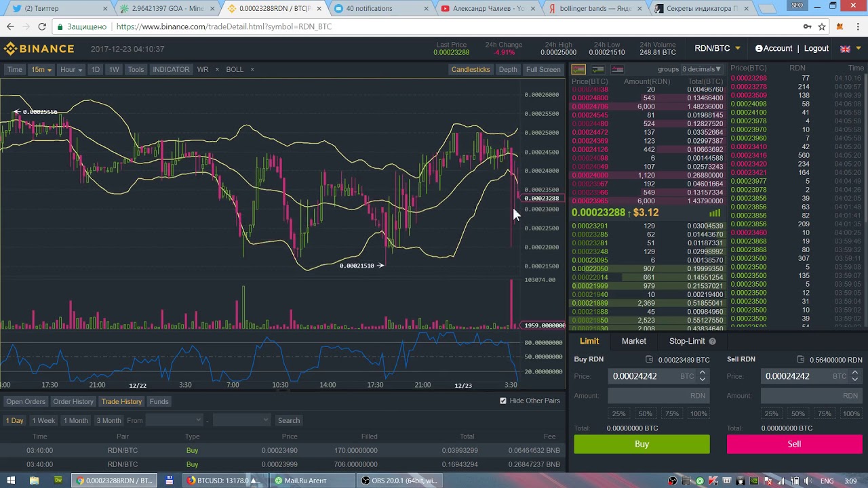Click the browser address bar URL
This screenshot has width=868, height=488.
(x=224, y=26)
